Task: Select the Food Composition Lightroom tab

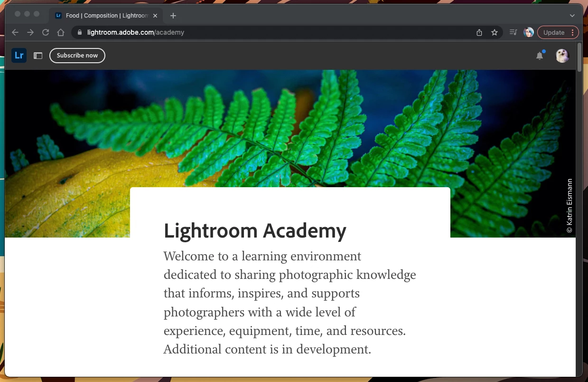Action: 106,16
